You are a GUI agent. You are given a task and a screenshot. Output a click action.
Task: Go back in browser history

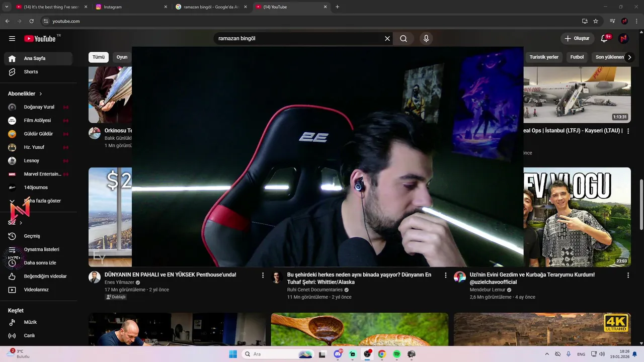click(7, 21)
